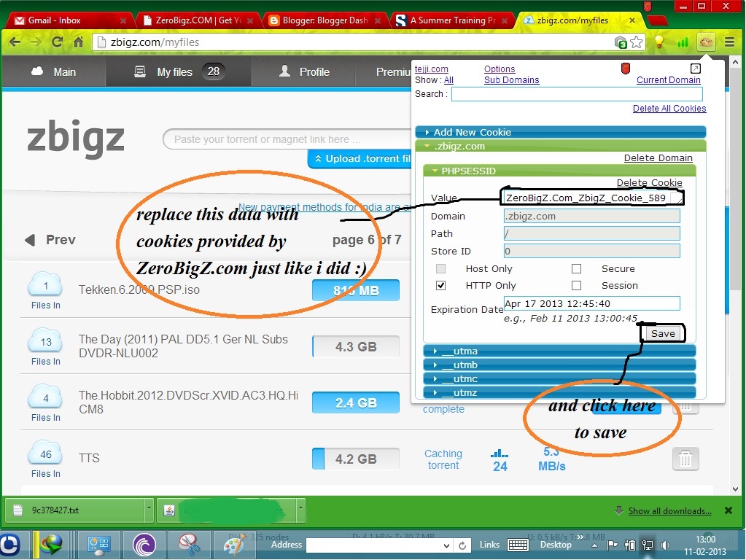Image resolution: width=746 pixels, height=560 pixels.
Task: Switch to A Summer Training tab
Action: pos(453,20)
